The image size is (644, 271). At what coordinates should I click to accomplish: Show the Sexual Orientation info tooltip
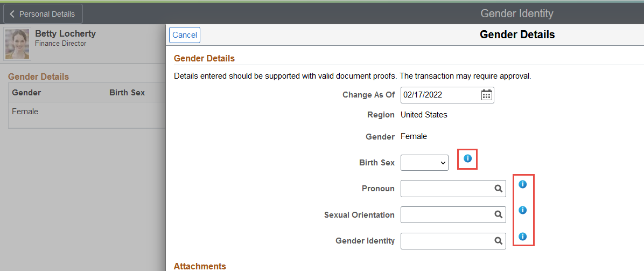pyautogui.click(x=522, y=210)
